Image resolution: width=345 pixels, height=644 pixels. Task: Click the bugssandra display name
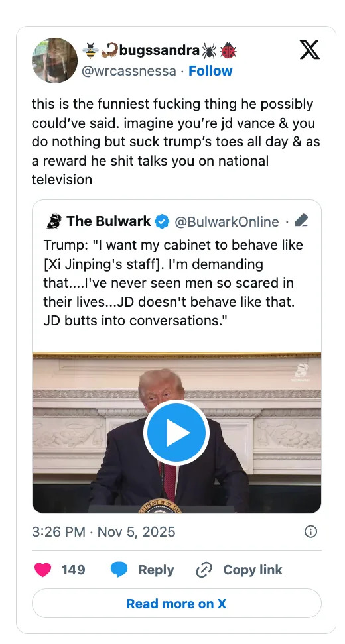tap(159, 51)
